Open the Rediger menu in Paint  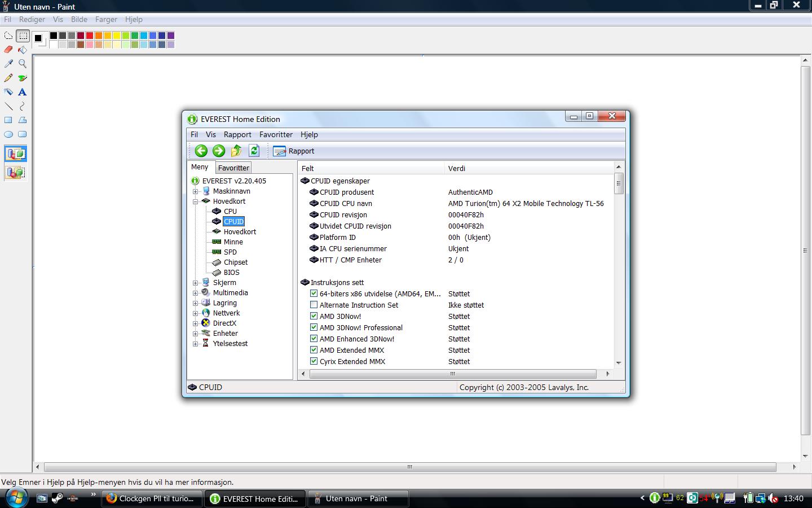tap(32, 19)
